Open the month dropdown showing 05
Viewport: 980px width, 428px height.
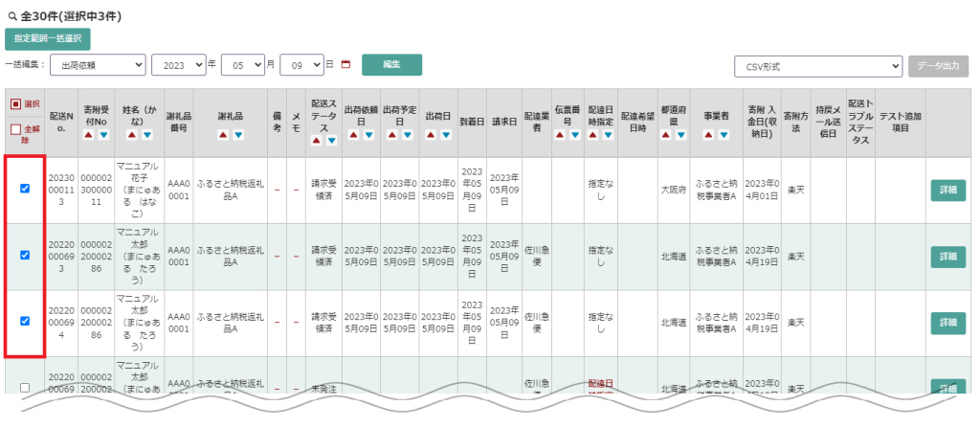pos(241,65)
